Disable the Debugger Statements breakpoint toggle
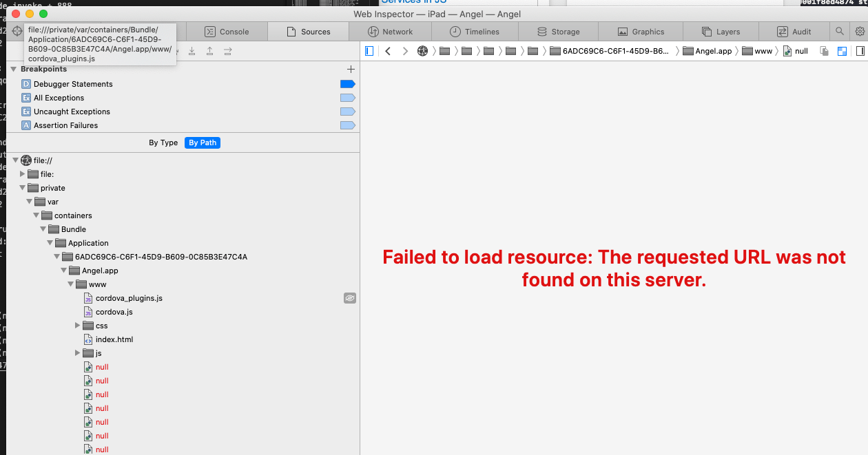868x455 pixels. click(348, 83)
